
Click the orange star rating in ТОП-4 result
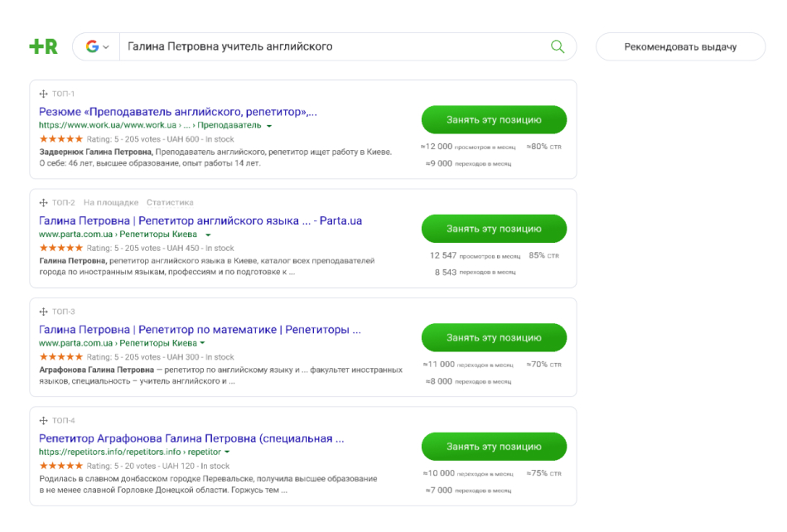click(x=60, y=466)
